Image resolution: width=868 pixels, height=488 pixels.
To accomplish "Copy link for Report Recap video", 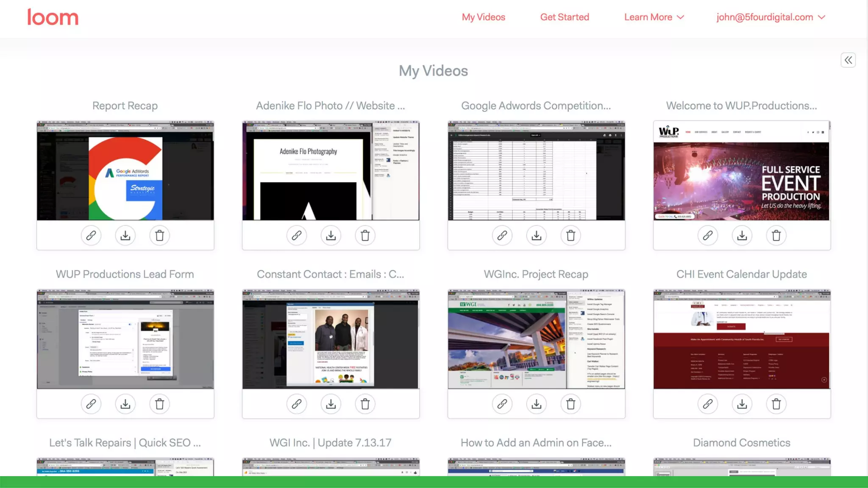I will (91, 236).
